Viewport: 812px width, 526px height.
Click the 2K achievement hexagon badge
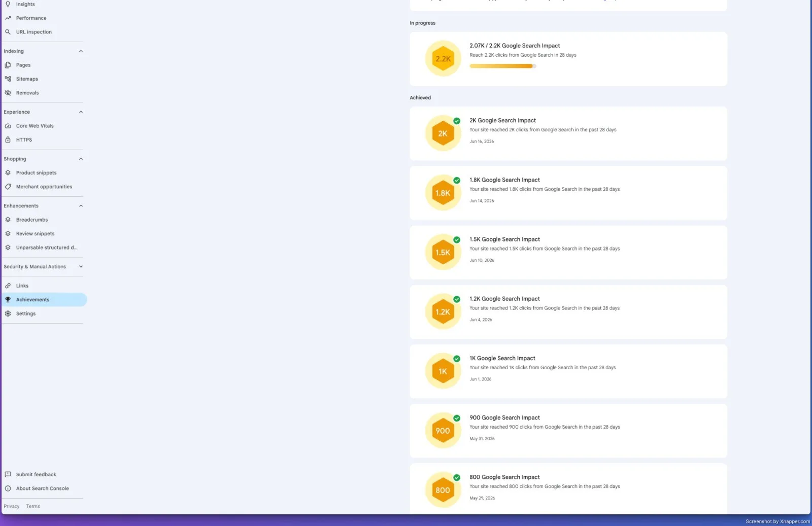click(443, 133)
